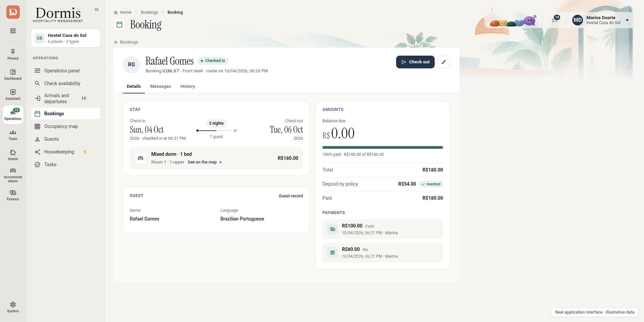Image resolution: width=644 pixels, height=322 pixels.
Task: Collapse the sidebar with double chevron
Action: click(x=97, y=10)
